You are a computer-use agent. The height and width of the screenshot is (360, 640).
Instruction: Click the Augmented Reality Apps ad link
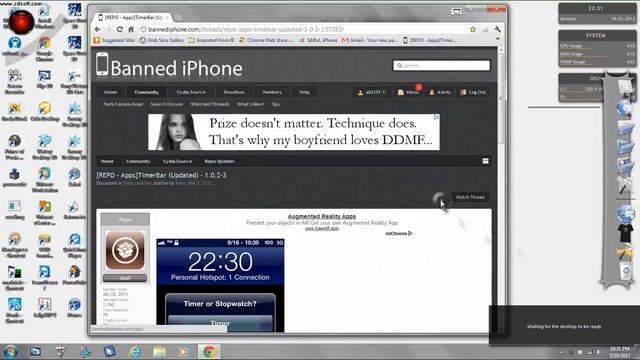click(x=322, y=216)
